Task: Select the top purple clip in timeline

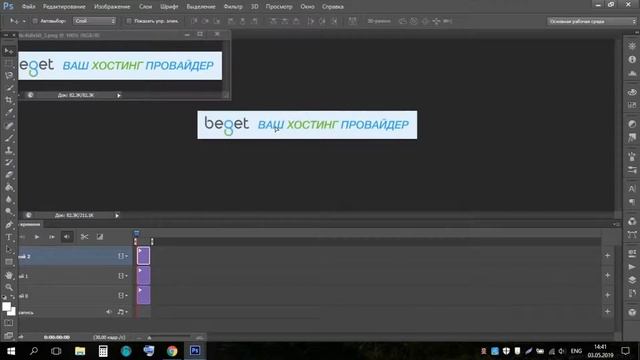Action: pos(143,256)
